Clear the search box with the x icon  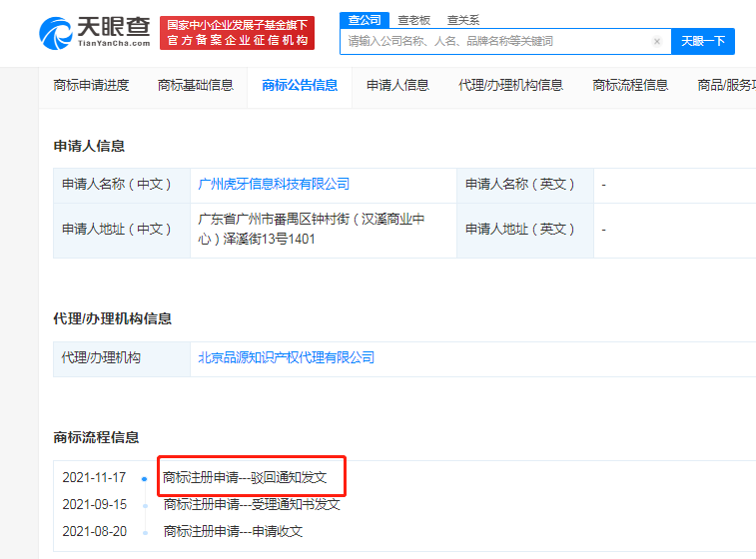point(657,42)
